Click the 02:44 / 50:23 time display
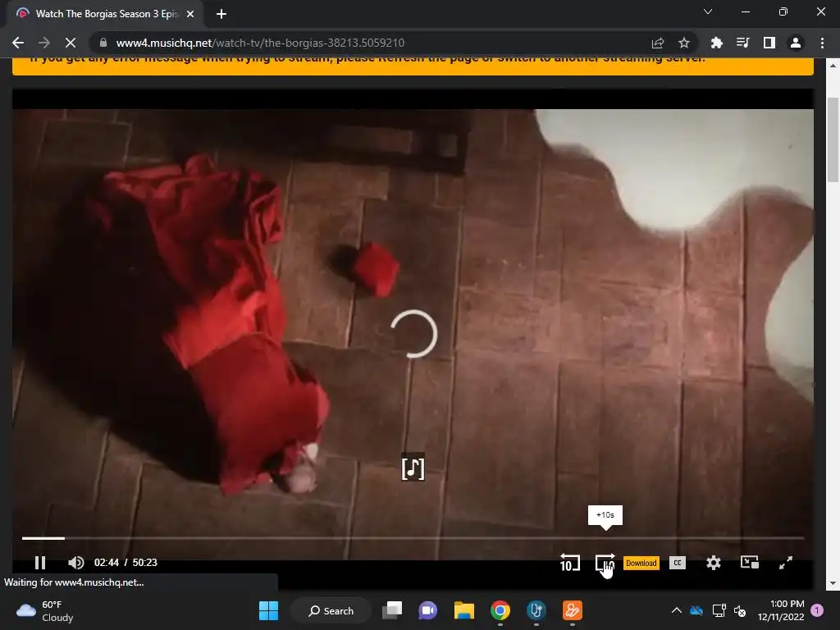The width and height of the screenshot is (840, 630). pos(126,563)
